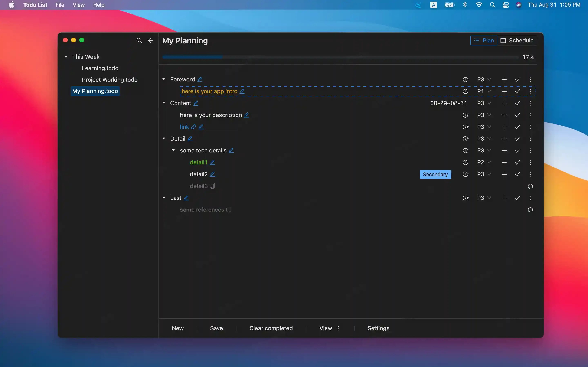Copy the completed detail3 item
The width and height of the screenshot is (588, 367).
[x=212, y=186]
